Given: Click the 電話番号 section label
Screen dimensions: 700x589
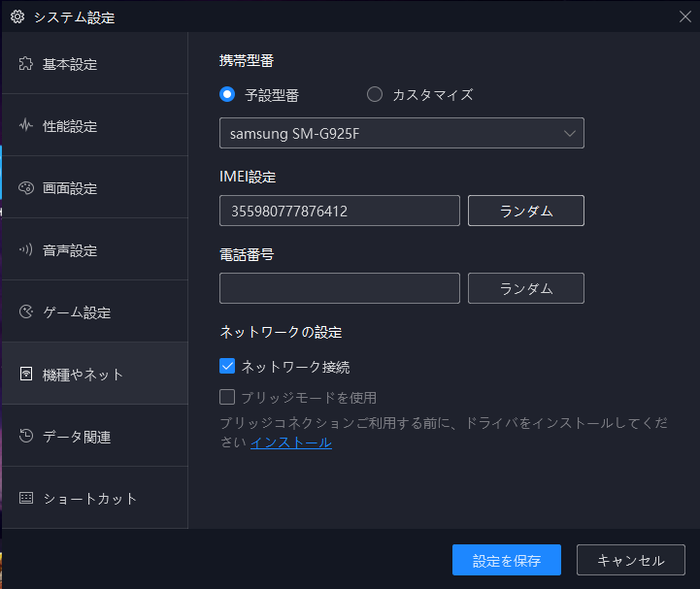Looking at the screenshot, I should click(247, 255).
